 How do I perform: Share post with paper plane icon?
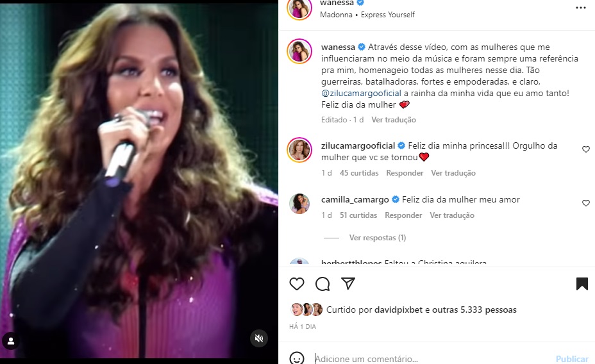348,284
